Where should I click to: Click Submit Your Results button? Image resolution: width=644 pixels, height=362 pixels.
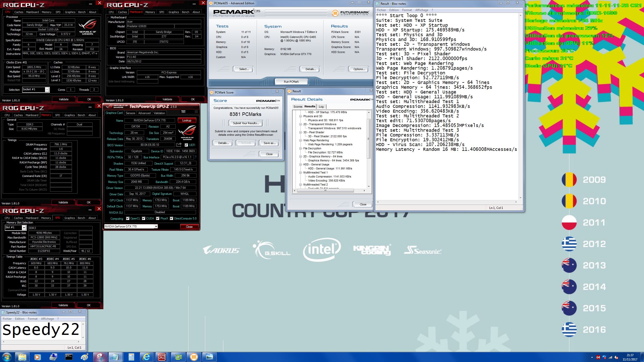click(x=246, y=123)
